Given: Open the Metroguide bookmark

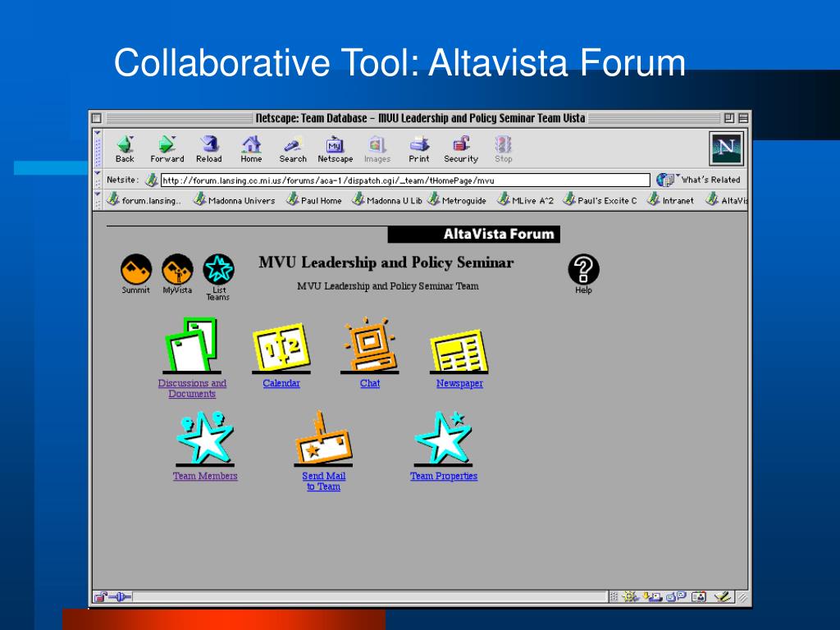Looking at the screenshot, I should [457, 200].
